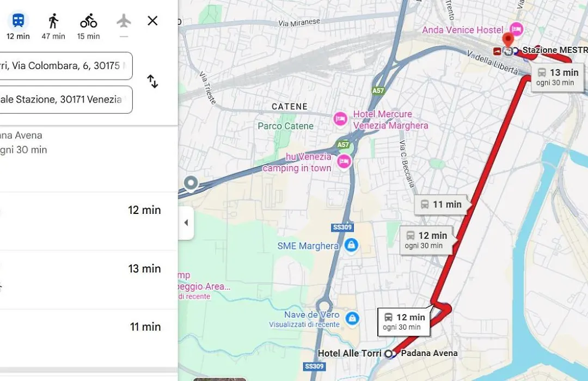
Task: Choose the 13 min route option
Action: tap(89, 280)
